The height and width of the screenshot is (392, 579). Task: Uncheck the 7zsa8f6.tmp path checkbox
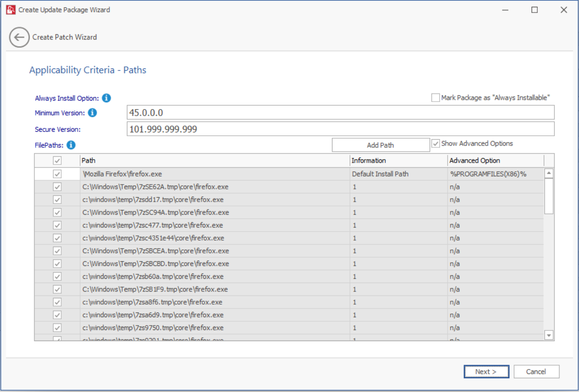tap(57, 302)
